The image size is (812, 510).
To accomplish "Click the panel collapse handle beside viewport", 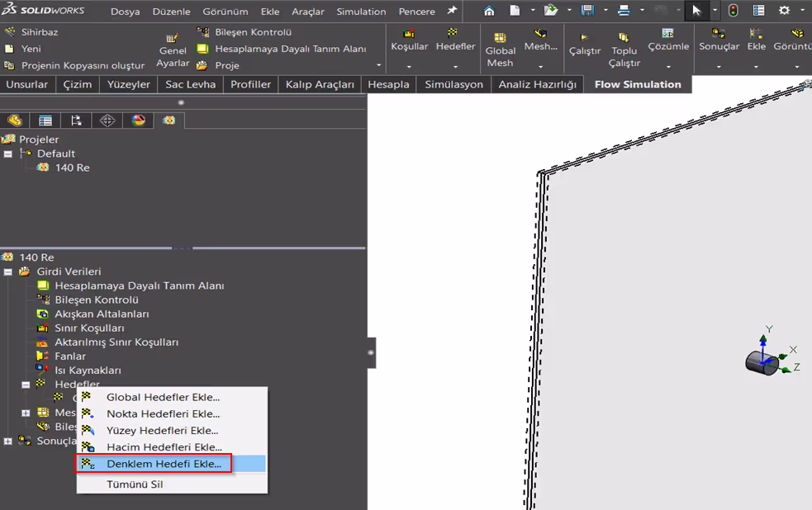I will click(371, 352).
